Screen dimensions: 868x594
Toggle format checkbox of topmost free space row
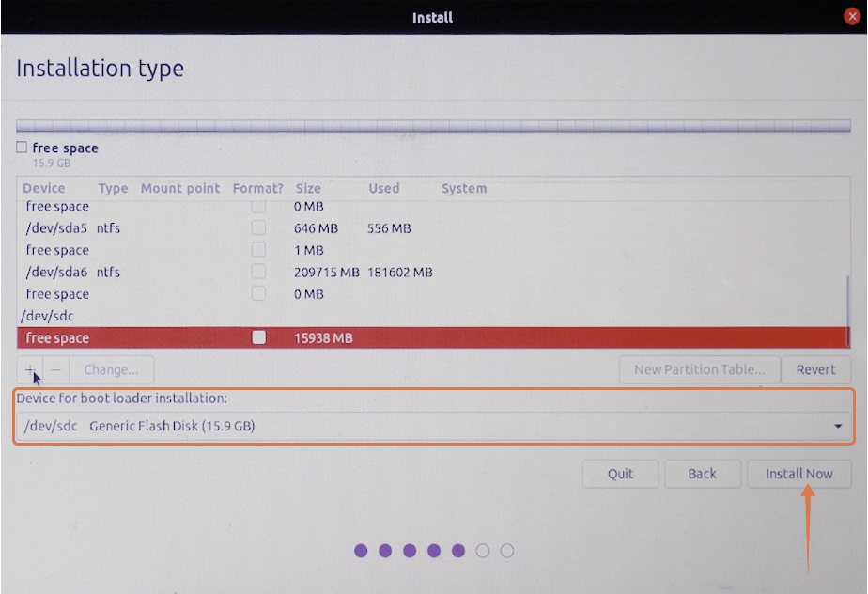(258, 207)
